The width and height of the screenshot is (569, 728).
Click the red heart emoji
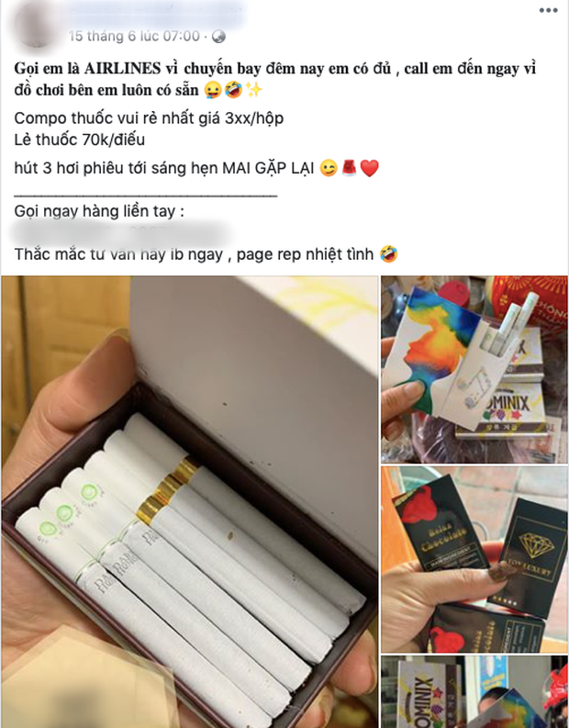(x=370, y=168)
